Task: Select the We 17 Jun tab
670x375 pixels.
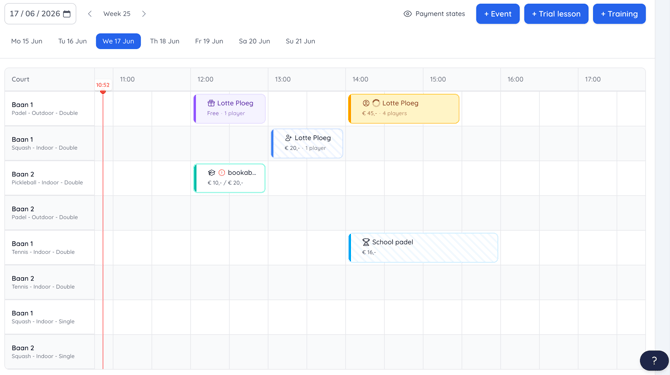Action: [x=118, y=41]
